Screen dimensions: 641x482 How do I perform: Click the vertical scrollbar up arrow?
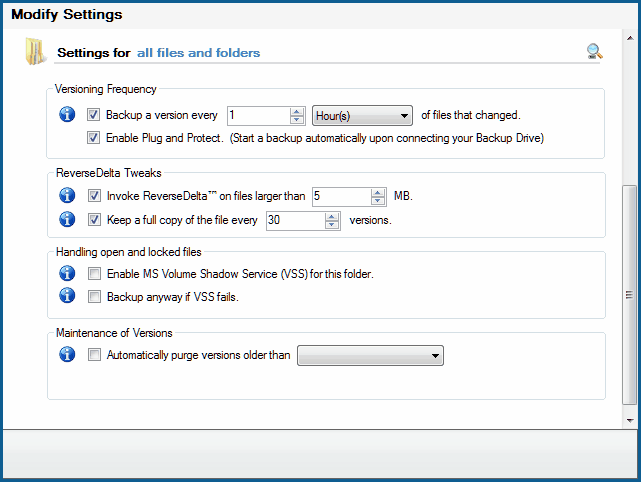click(x=630, y=38)
